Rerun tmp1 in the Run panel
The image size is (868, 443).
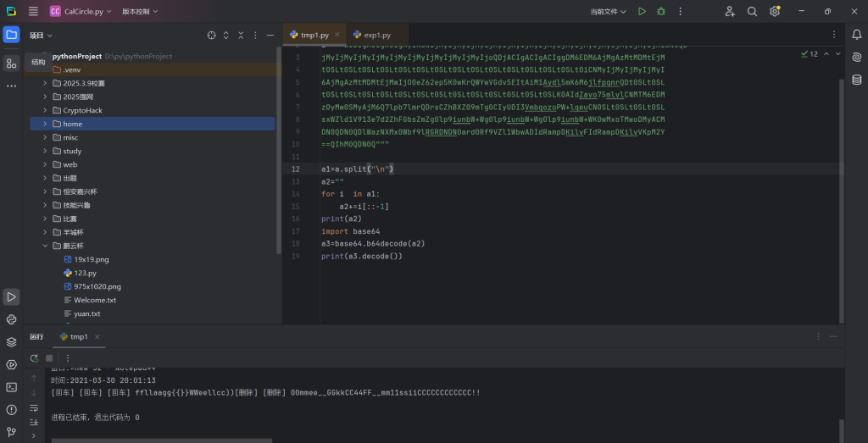point(35,357)
